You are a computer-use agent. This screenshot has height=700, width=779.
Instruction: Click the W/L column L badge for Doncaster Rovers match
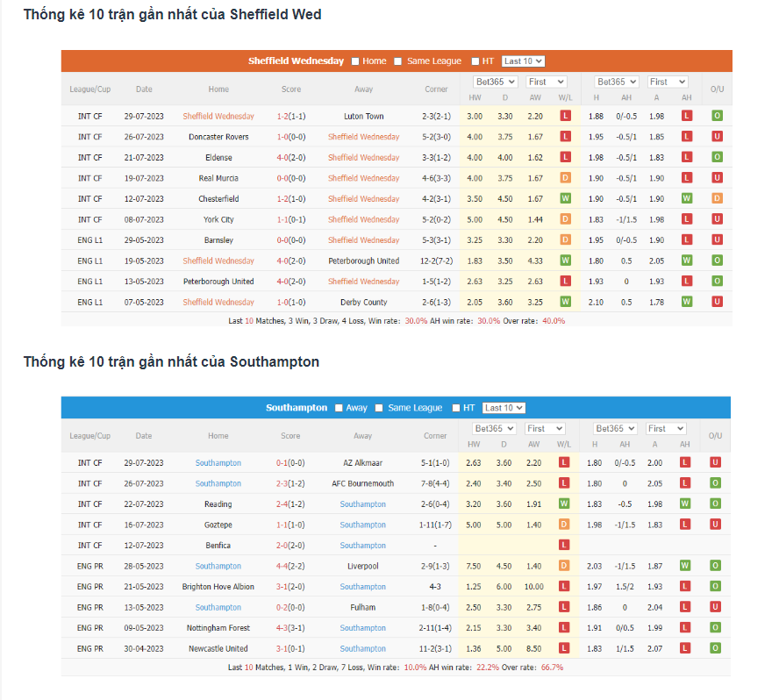[565, 137]
